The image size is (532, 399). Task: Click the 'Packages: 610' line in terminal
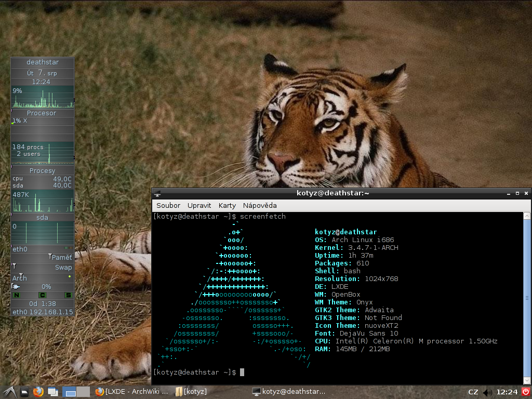(342, 263)
